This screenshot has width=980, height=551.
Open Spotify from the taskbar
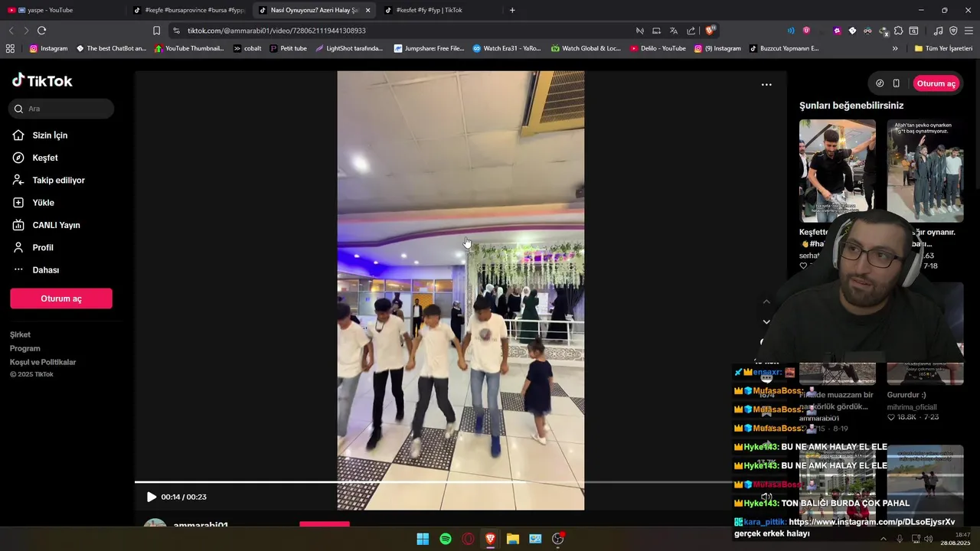coord(446,539)
